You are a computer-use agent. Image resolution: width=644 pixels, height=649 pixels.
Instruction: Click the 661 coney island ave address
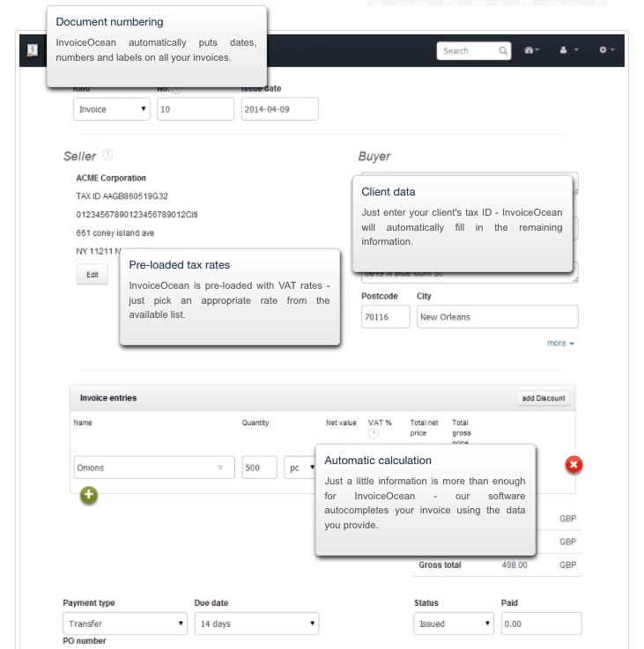click(115, 233)
